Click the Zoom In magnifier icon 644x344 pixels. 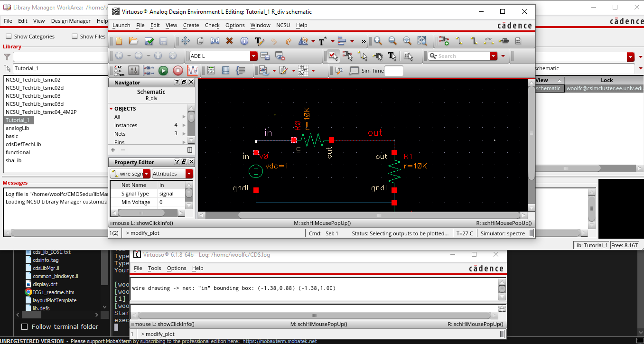(x=378, y=41)
